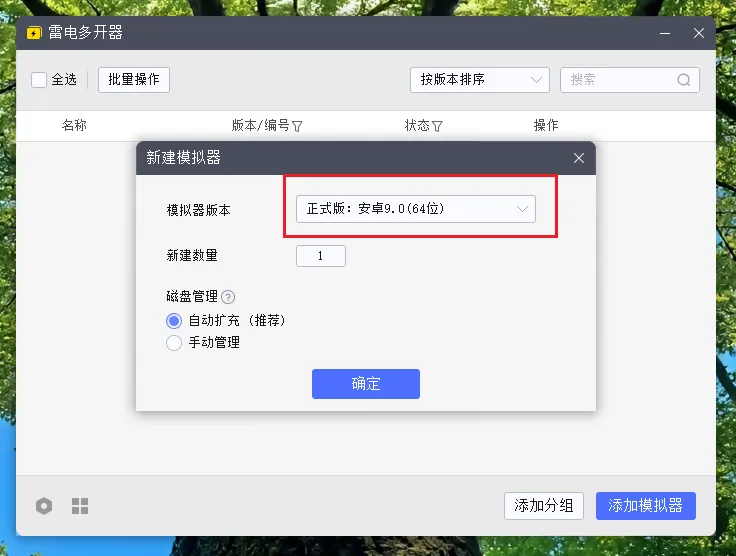Open the sort by version dropdown

pos(480,80)
